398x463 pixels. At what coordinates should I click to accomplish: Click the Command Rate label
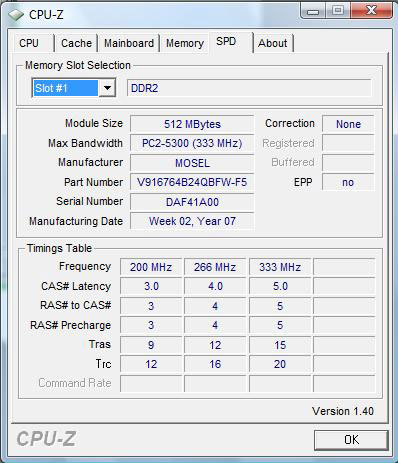point(75,383)
